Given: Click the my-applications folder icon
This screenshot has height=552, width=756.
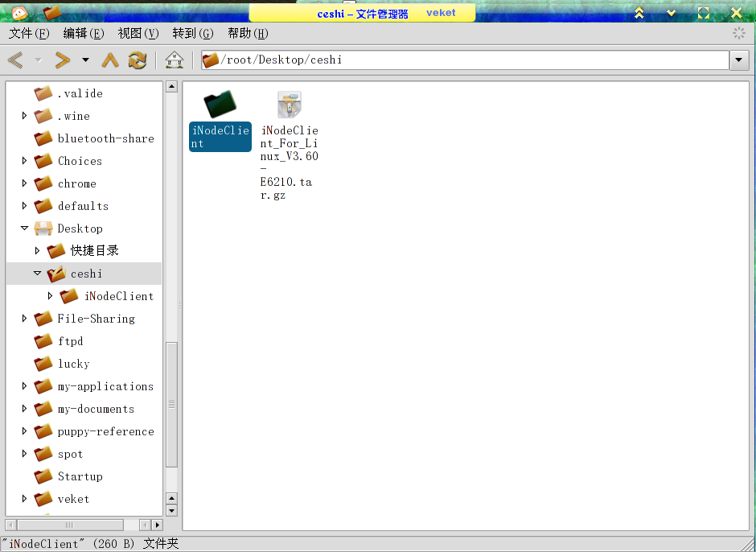Looking at the screenshot, I should [43, 386].
